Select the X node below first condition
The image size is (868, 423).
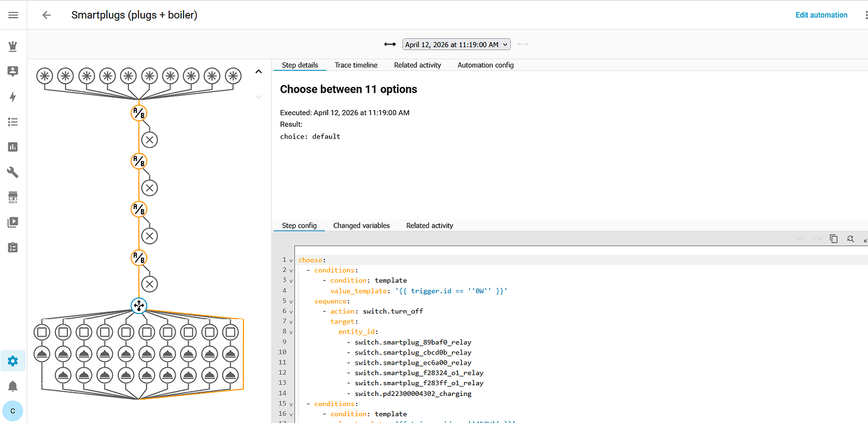click(149, 139)
